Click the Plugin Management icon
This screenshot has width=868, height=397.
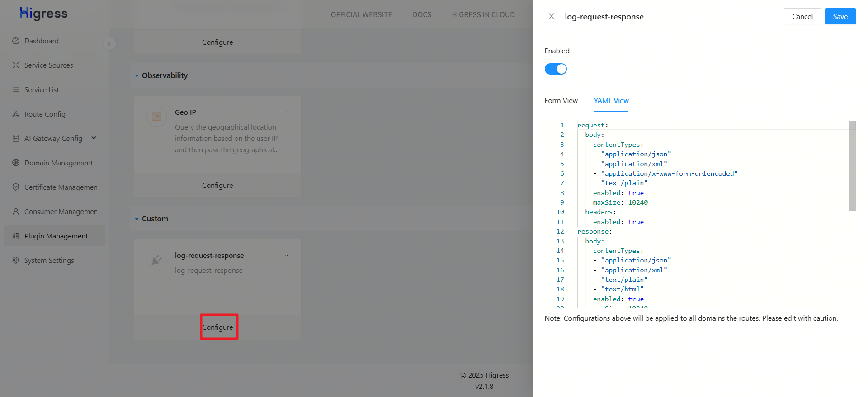16,236
